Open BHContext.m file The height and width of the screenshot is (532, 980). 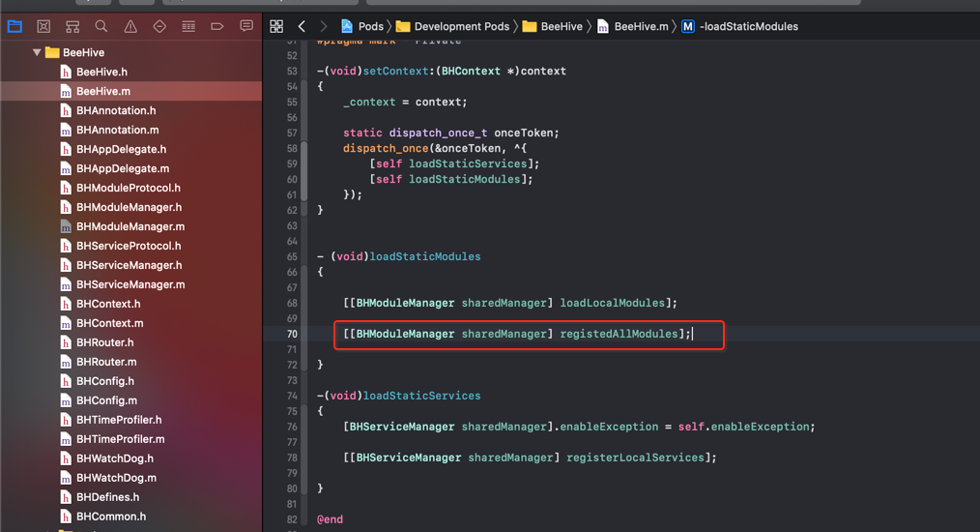[x=109, y=324]
